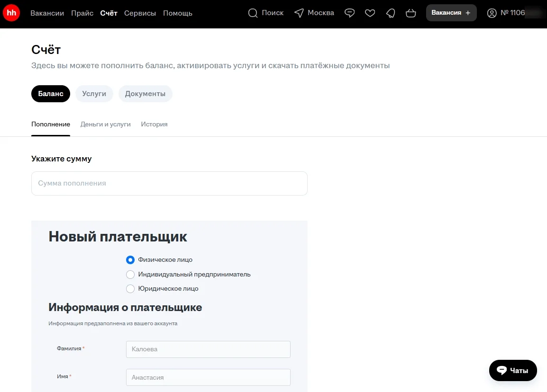Viewport: 547px width, 392px height.
Task: Switch to the Документы section
Action: (x=145, y=94)
